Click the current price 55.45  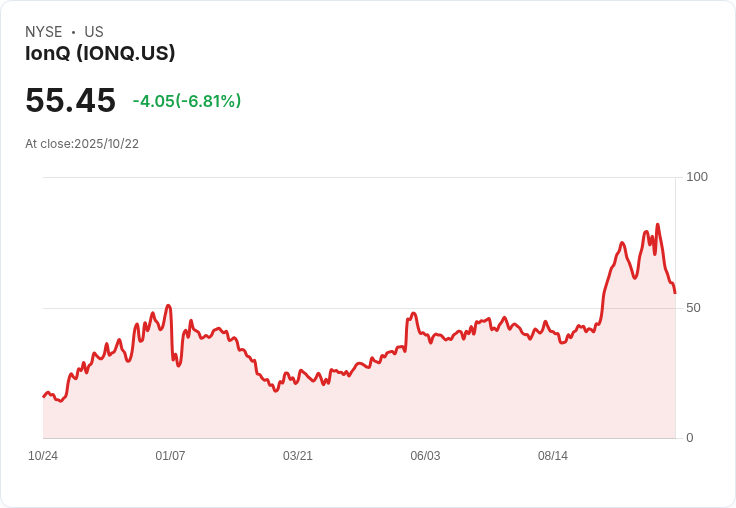[70, 101]
